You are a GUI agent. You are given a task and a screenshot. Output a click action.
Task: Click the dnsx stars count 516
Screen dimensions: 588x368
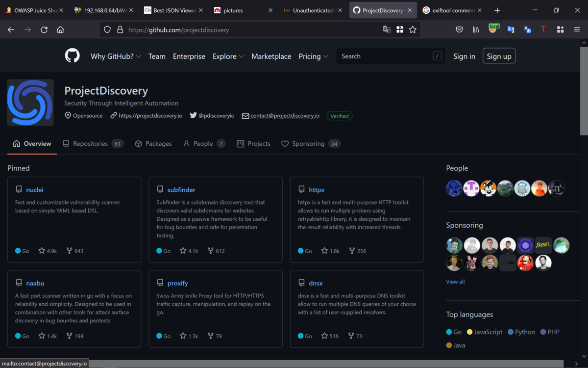pos(330,336)
